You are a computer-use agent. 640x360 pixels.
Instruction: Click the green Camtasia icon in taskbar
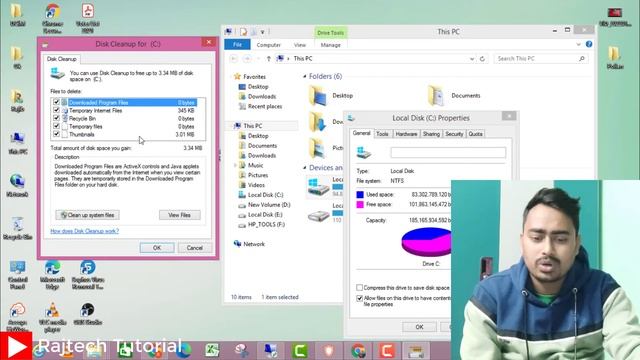[x=300, y=350]
